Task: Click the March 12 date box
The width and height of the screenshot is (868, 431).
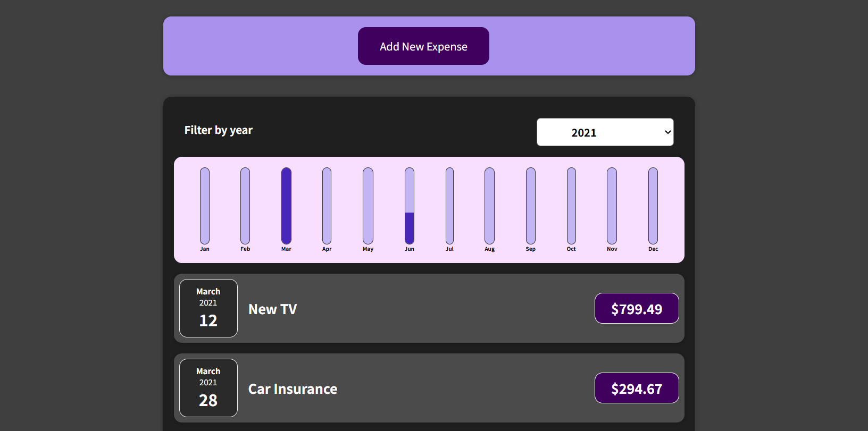Action: point(208,308)
